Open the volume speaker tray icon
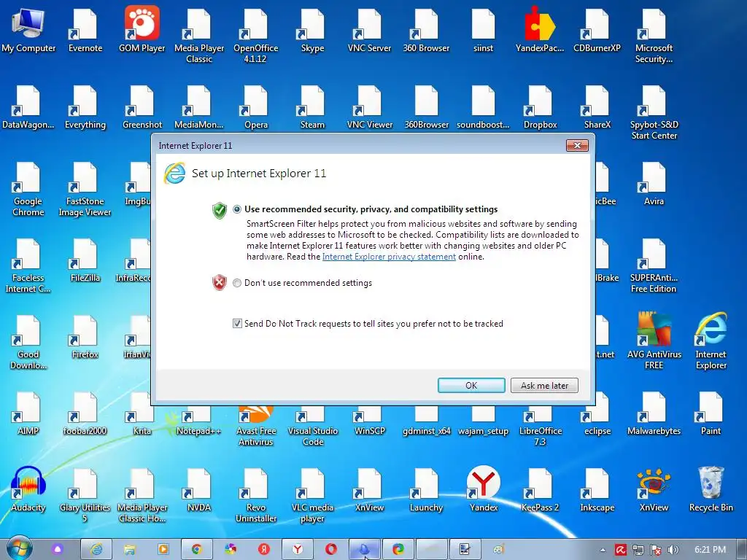The width and height of the screenshot is (747, 560). tap(673, 550)
